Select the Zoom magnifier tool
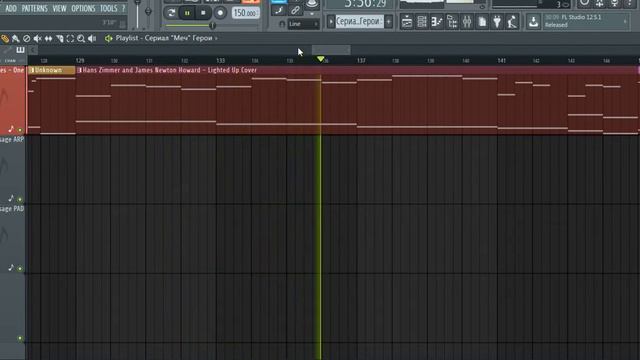Image resolution: width=640 pixels, height=360 pixels. (x=81, y=39)
